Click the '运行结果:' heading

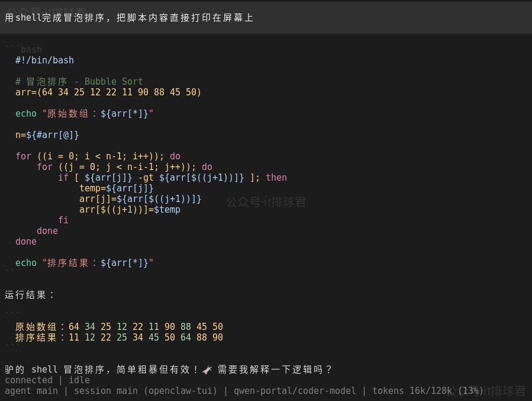click(x=29, y=295)
